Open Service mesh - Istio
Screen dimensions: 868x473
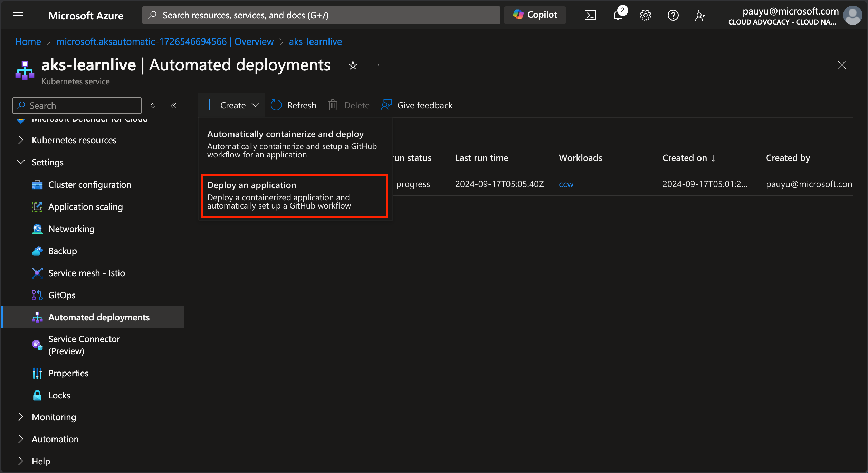pos(86,273)
